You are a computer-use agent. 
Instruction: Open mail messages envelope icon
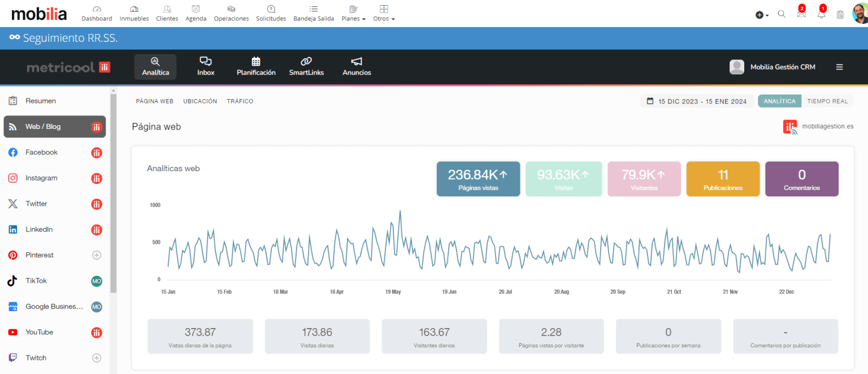801,14
